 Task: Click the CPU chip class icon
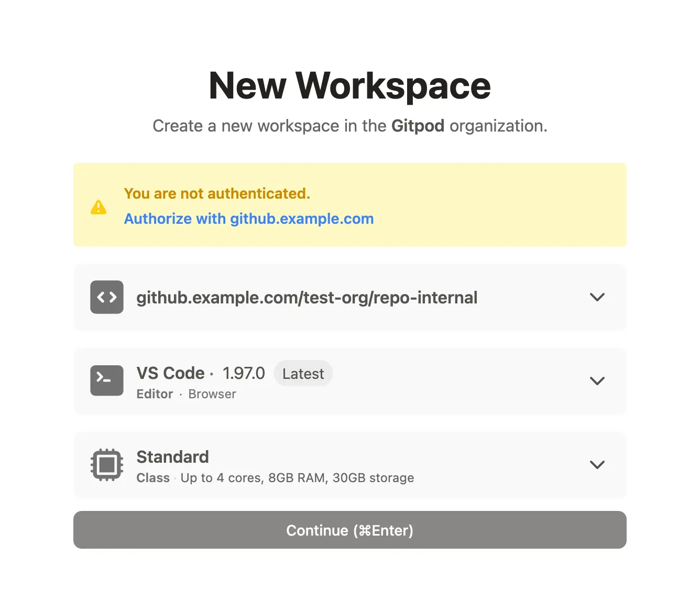(107, 465)
